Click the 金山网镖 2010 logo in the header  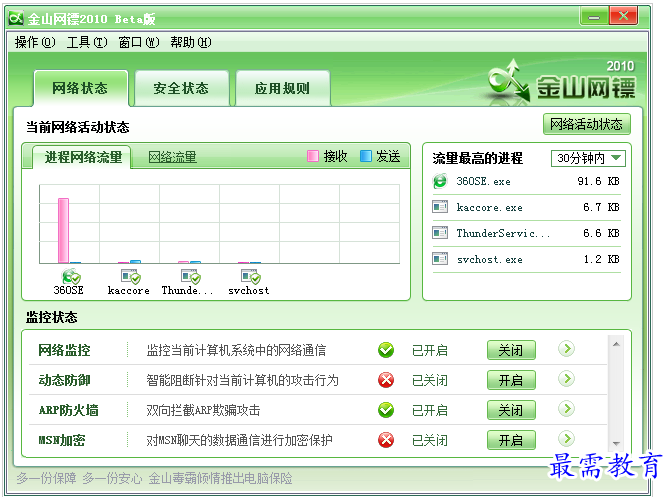[562, 81]
